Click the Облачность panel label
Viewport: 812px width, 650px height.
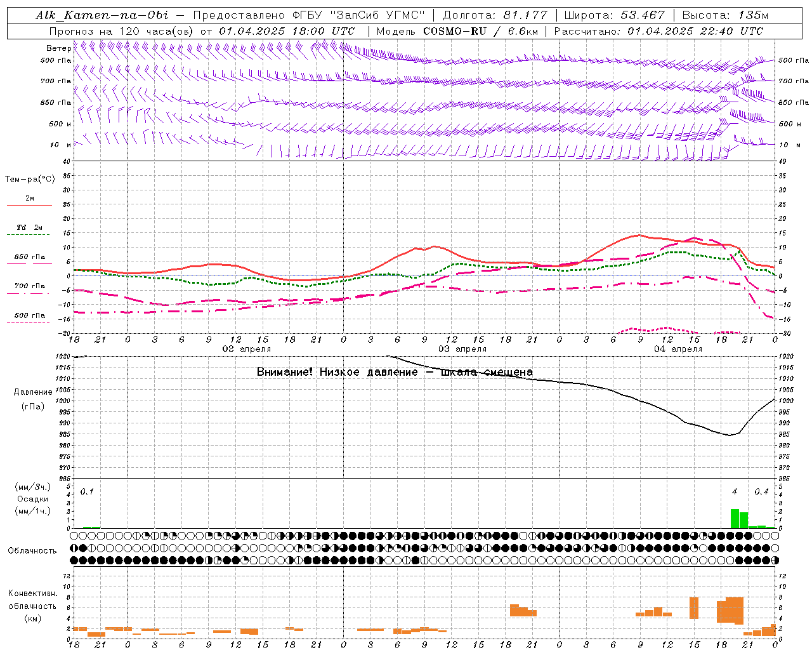point(32,551)
